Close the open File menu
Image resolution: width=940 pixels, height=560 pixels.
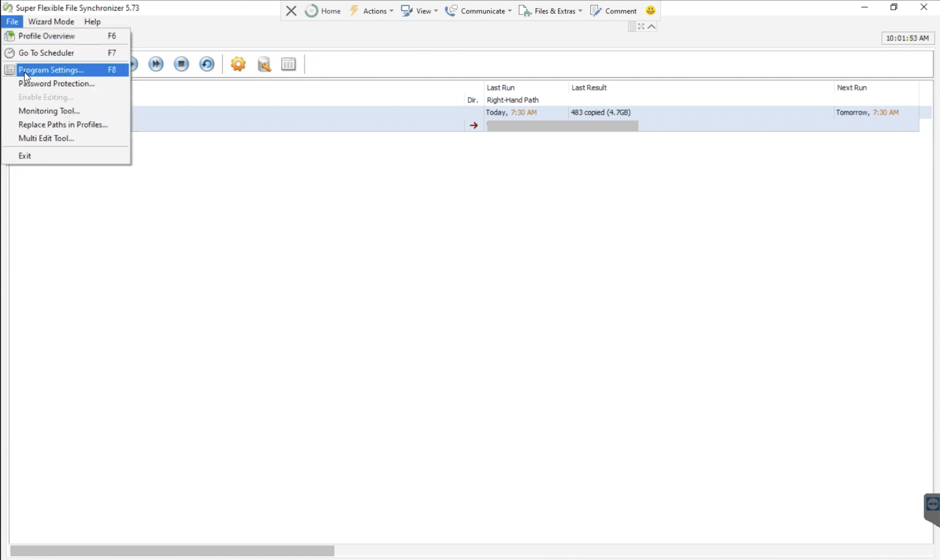12,22
